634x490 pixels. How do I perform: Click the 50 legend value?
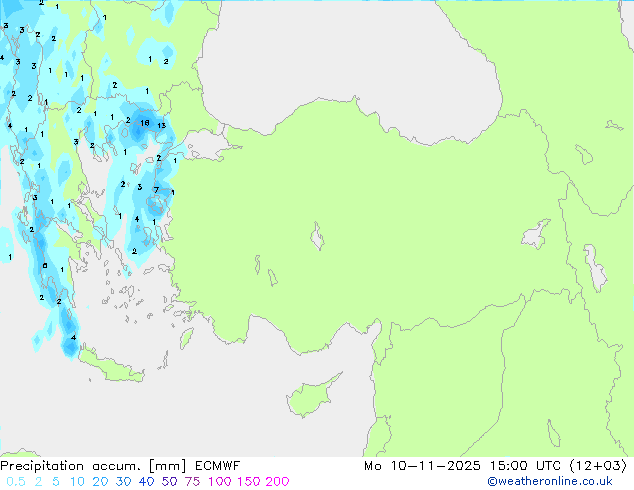point(169,482)
